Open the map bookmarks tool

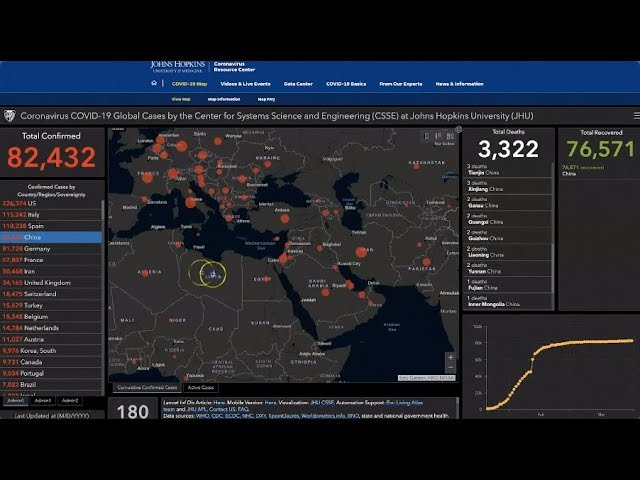(427, 136)
